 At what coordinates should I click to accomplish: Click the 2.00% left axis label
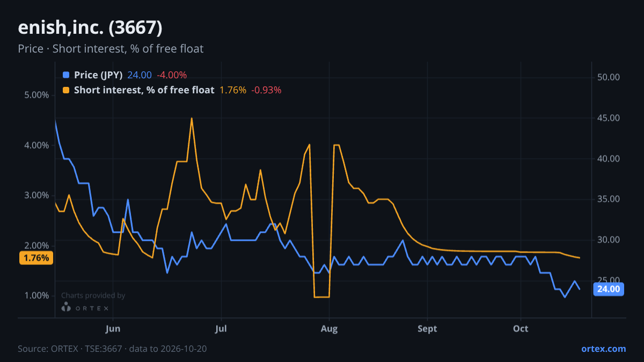click(36, 246)
